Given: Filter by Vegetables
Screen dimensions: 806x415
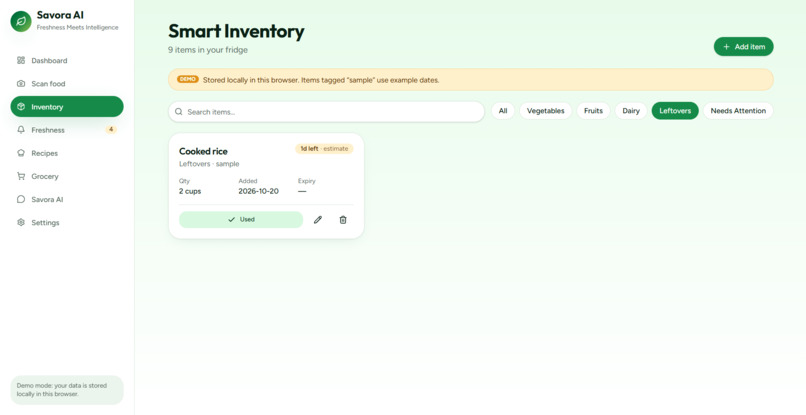Looking at the screenshot, I should (x=545, y=111).
